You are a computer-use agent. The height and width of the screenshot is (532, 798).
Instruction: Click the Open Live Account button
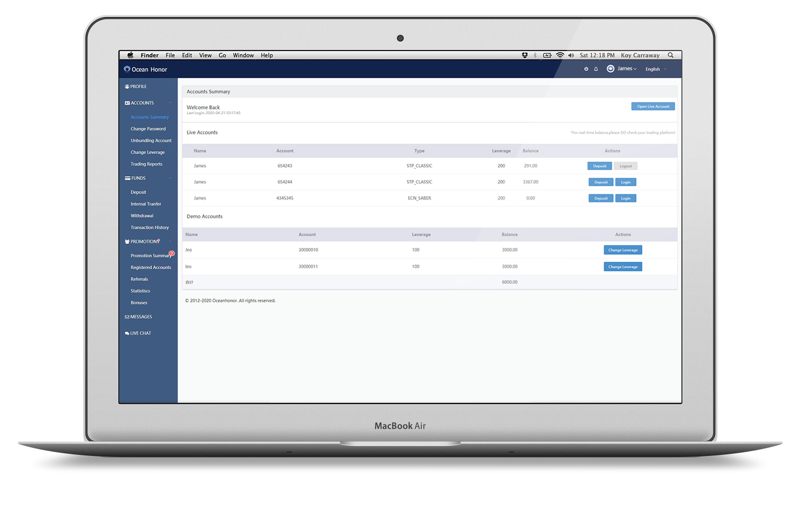click(x=653, y=106)
